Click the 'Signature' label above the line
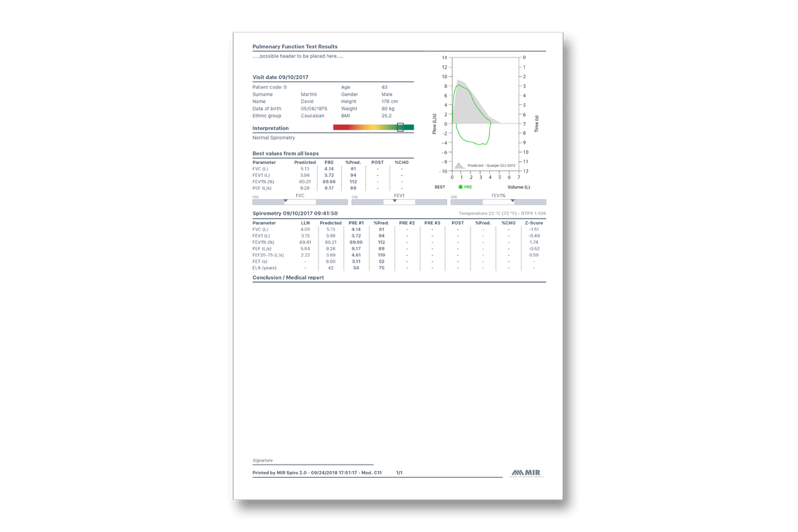798x532 pixels. (x=263, y=461)
